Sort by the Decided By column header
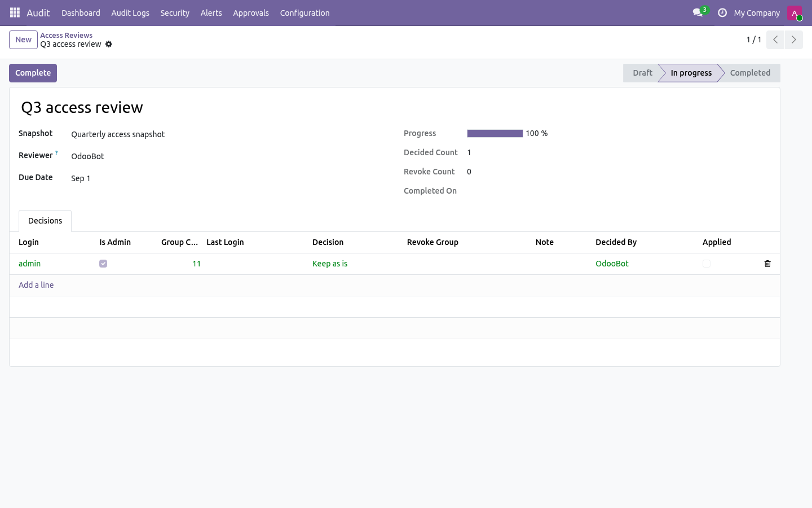 click(645, 242)
